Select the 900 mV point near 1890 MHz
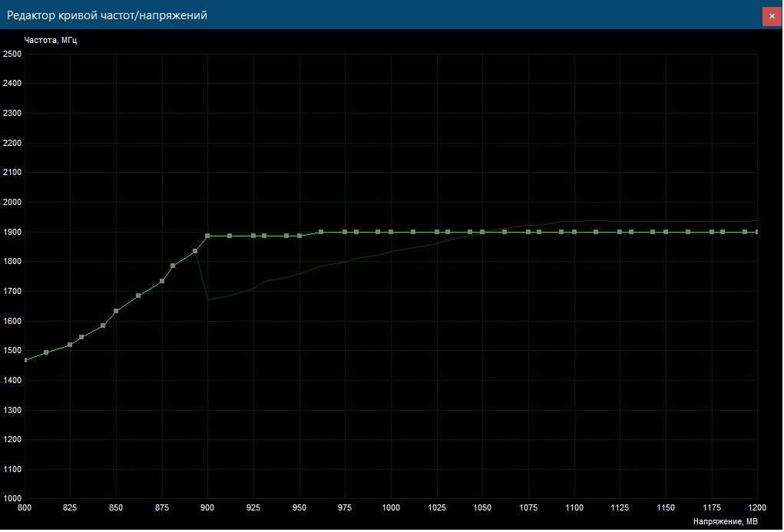 [207, 236]
